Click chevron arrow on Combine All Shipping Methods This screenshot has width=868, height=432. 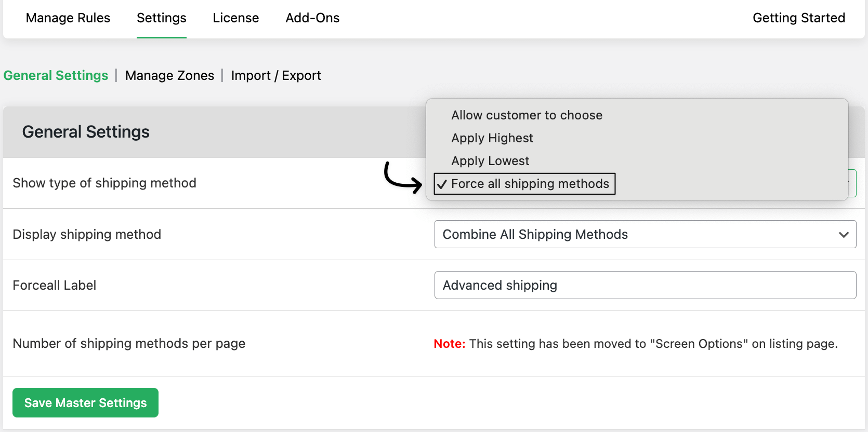coord(843,235)
